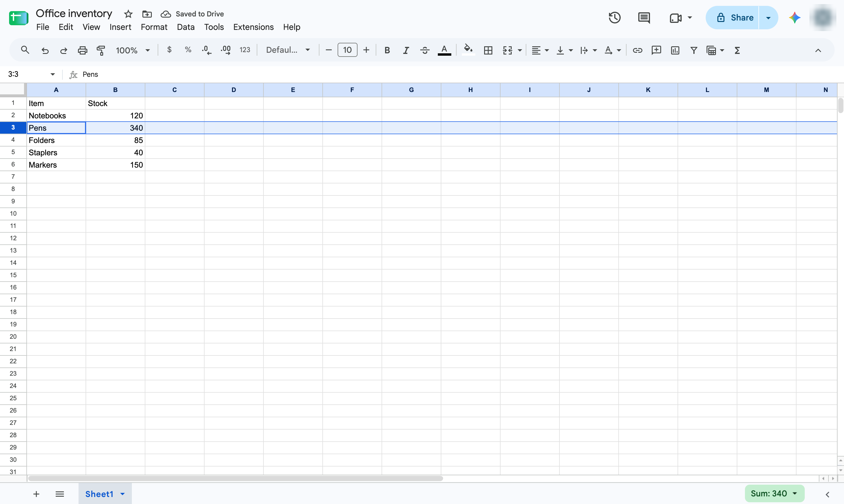Open the Extensions menu

pos(253,27)
